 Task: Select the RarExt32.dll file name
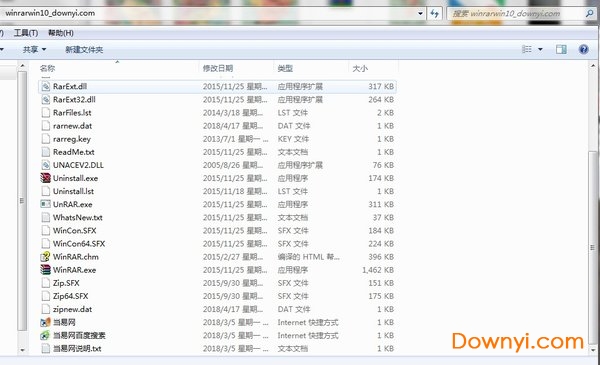coord(74,99)
